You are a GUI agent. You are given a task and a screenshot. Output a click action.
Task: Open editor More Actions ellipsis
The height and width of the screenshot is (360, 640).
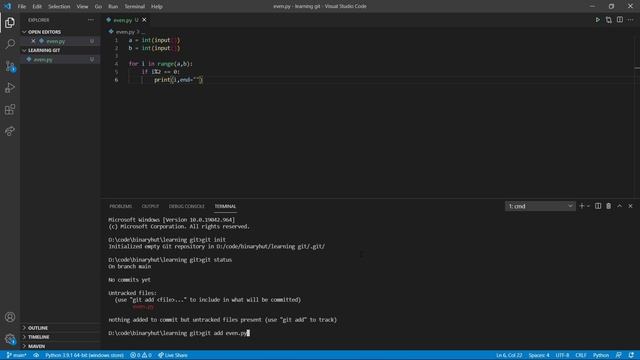pos(631,20)
